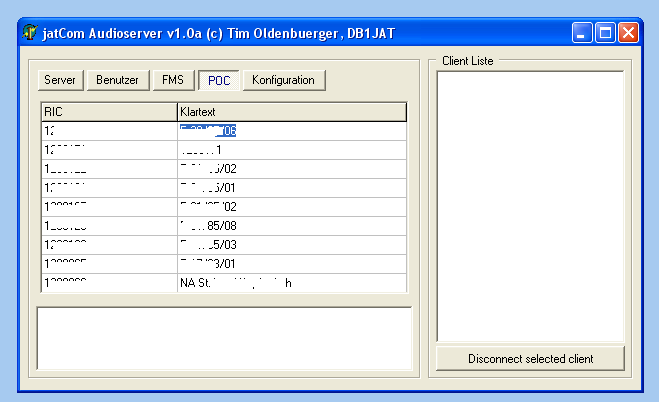Select the FMS tab

[172, 80]
